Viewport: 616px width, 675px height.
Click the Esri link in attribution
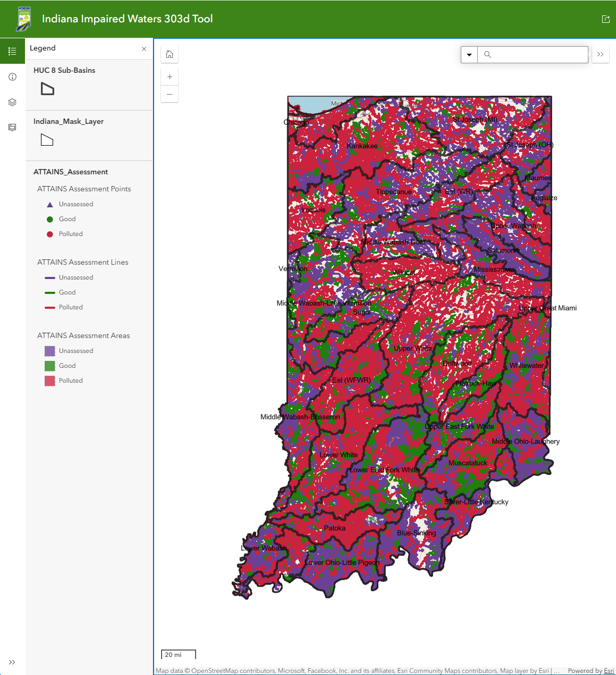609,671
